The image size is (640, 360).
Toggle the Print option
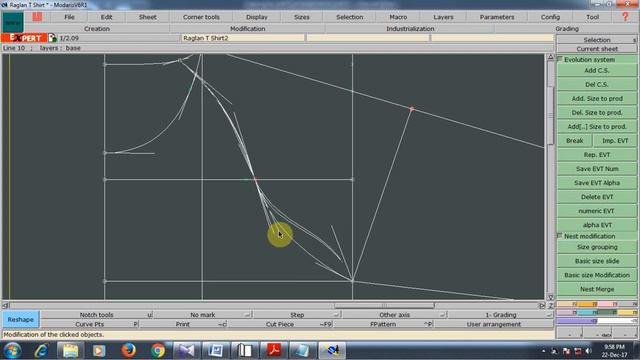tap(182, 324)
